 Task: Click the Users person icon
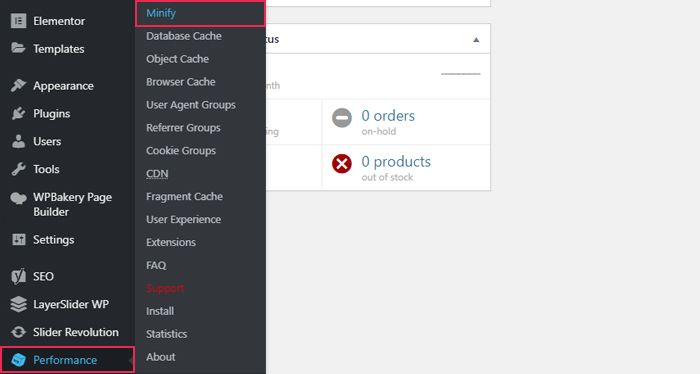18,141
